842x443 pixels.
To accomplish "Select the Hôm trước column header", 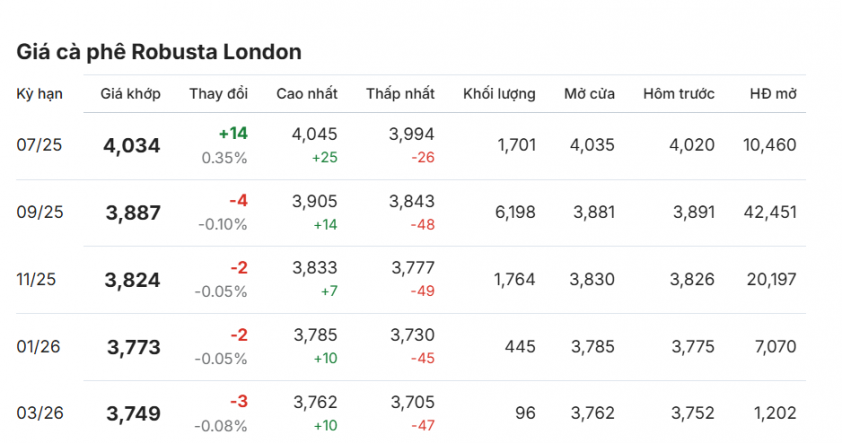I will click(679, 94).
